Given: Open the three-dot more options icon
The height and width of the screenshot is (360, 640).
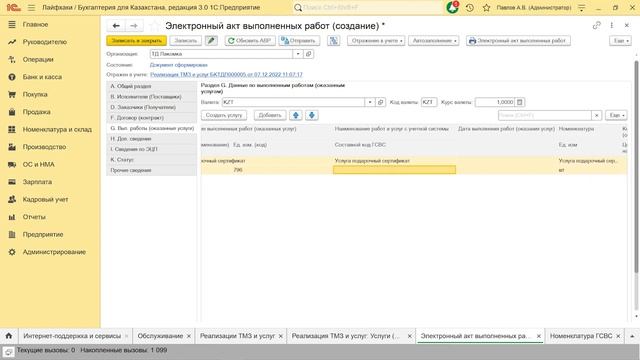Looking at the screenshot, I should click(x=611, y=25).
